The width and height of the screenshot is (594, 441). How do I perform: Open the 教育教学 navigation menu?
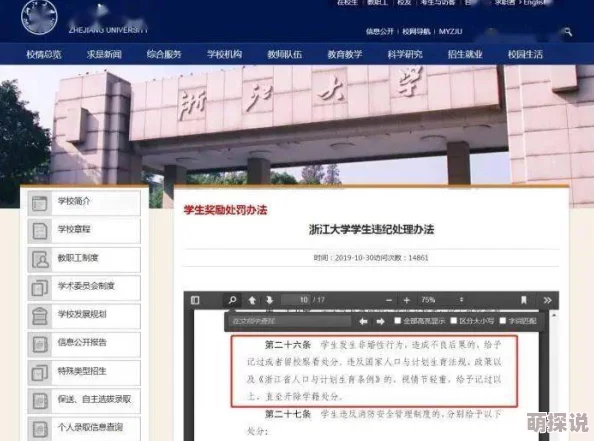pos(345,54)
